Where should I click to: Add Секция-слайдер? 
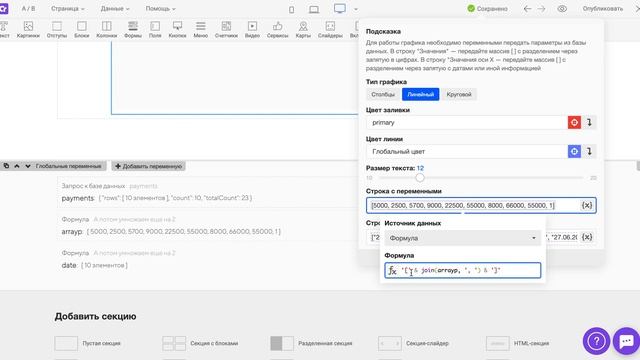413,343
